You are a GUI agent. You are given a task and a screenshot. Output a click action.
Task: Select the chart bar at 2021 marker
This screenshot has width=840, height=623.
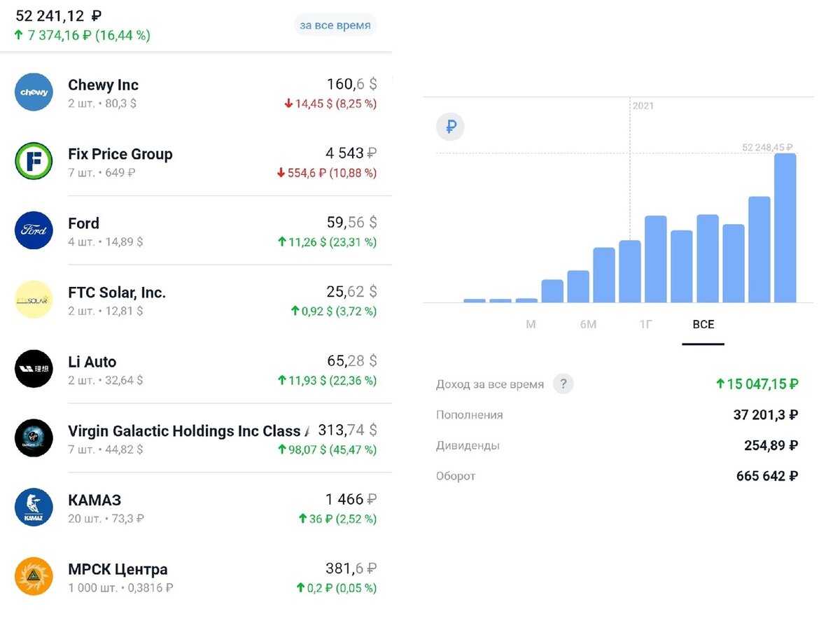click(x=630, y=272)
